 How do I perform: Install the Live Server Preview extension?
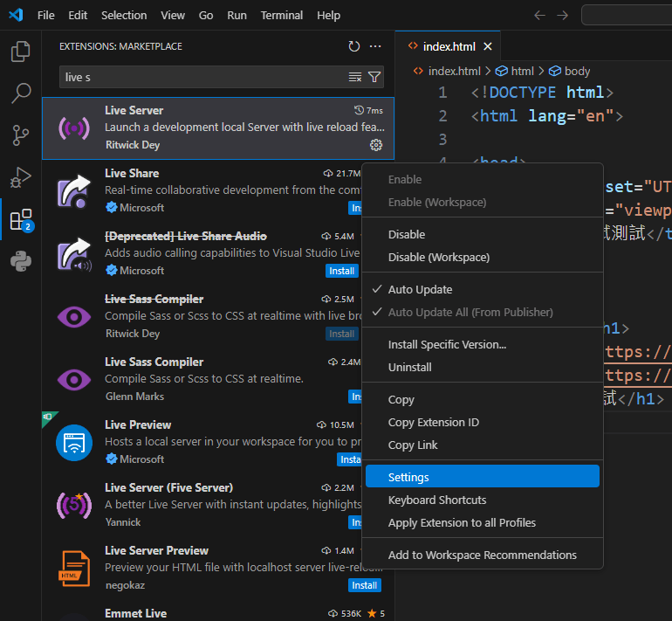coord(364,585)
